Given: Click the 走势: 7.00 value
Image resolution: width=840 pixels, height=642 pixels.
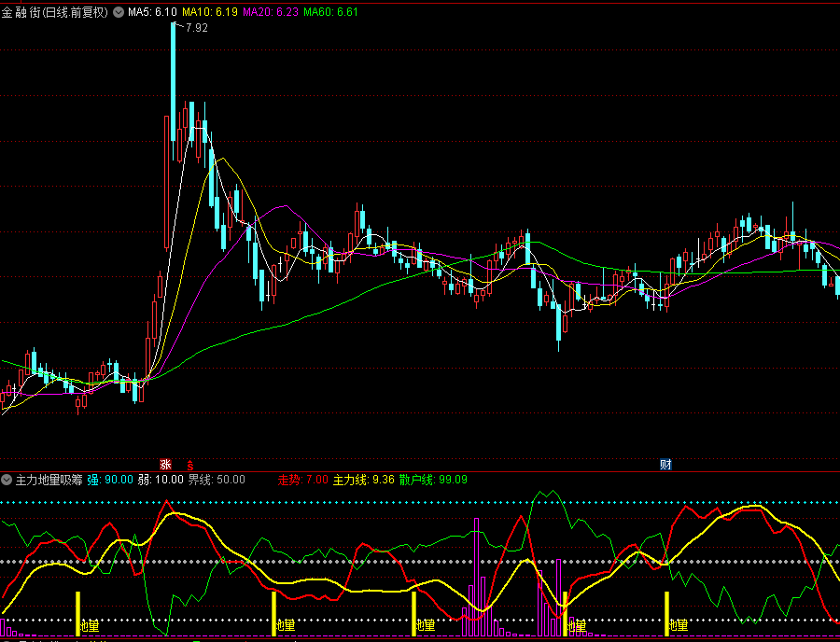Looking at the screenshot, I should click(302, 480).
